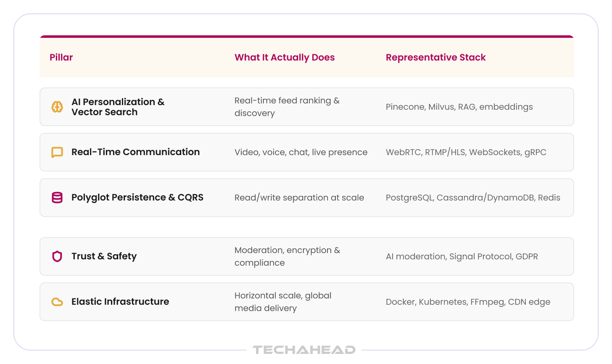The width and height of the screenshot is (612, 364).
Task: Select the What It Actually Does header
Action: click(x=285, y=58)
